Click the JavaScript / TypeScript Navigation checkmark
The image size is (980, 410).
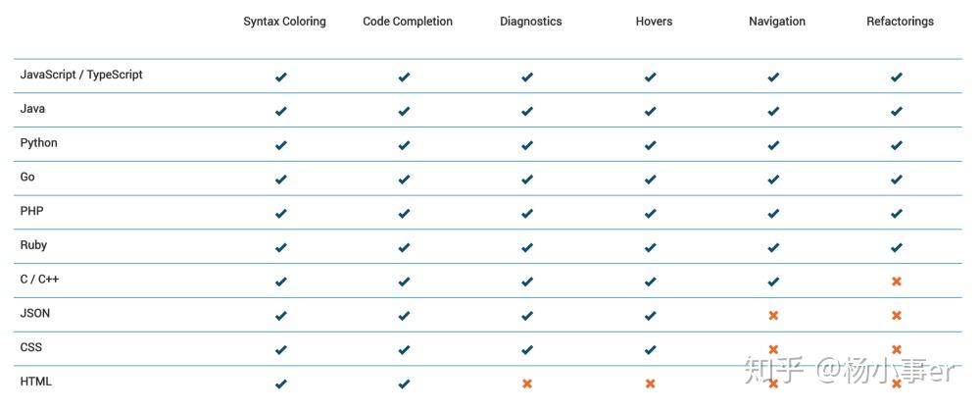(773, 77)
